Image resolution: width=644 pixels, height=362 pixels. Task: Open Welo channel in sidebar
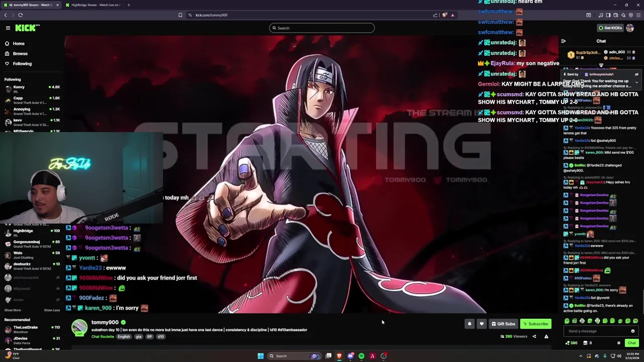point(32,255)
